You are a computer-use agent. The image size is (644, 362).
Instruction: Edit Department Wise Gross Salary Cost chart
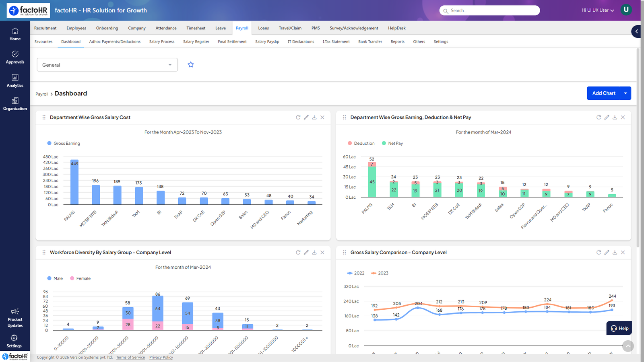coord(306,117)
